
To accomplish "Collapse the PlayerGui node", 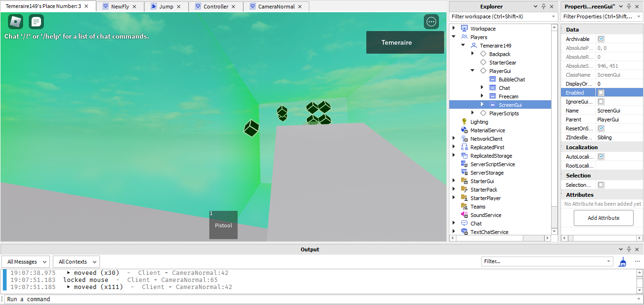I will point(472,71).
